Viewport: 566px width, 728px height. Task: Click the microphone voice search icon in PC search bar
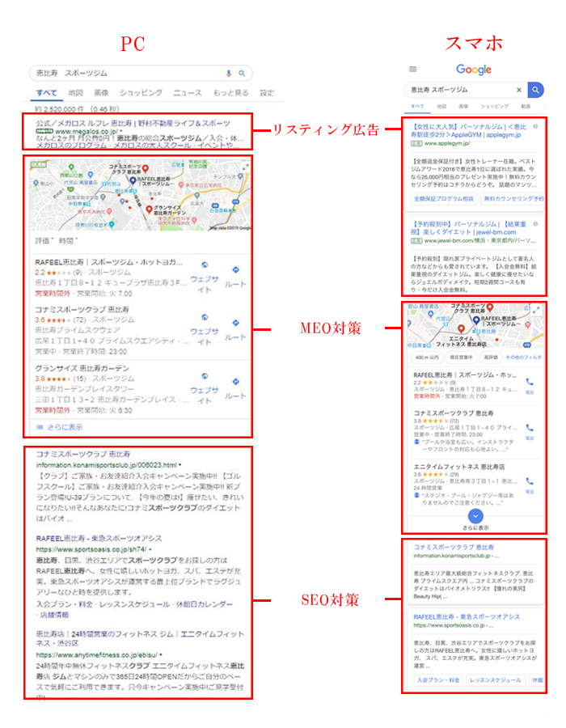pyautogui.click(x=228, y=74)
